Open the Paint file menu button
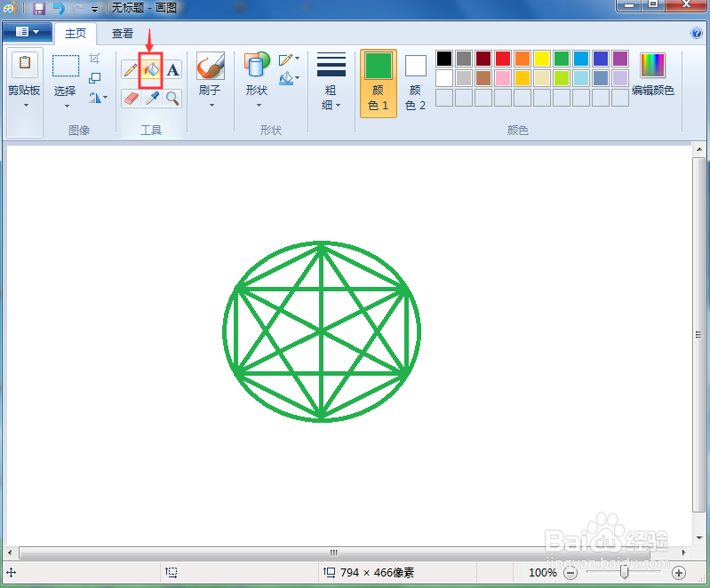Screen dimensions: 710x588 pos(28,32)
